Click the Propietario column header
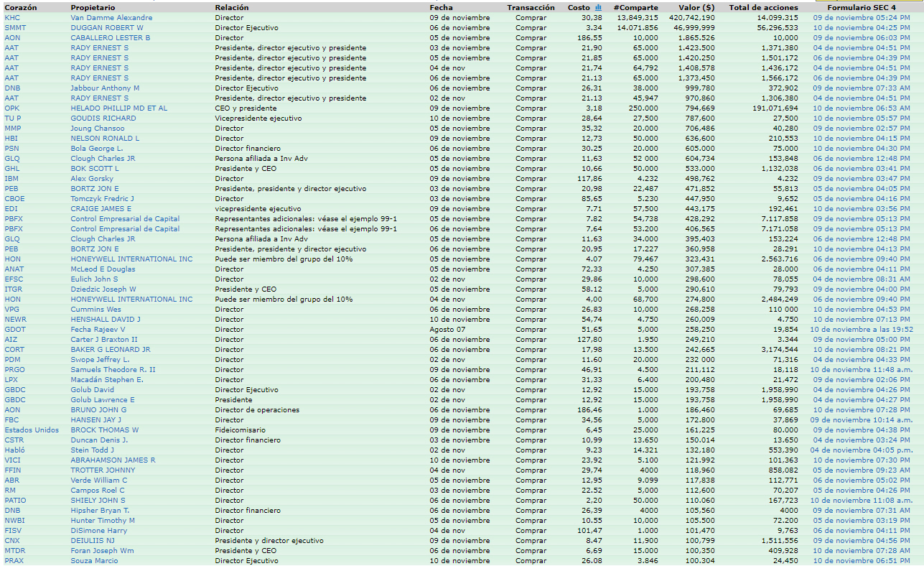This screenshot has width=924, height=566. [x=90, y=7]
